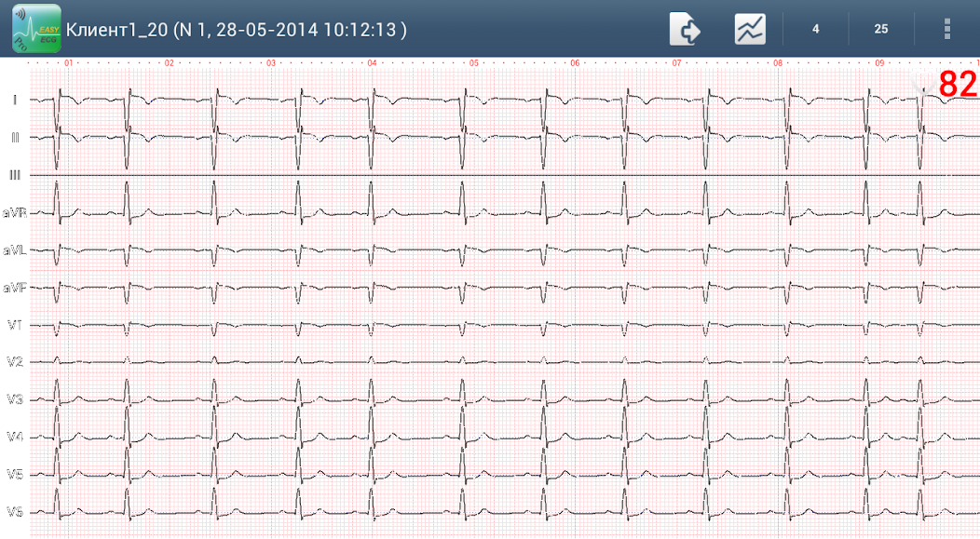
Task: Select the lead V3 label
Action: point(13,400)
